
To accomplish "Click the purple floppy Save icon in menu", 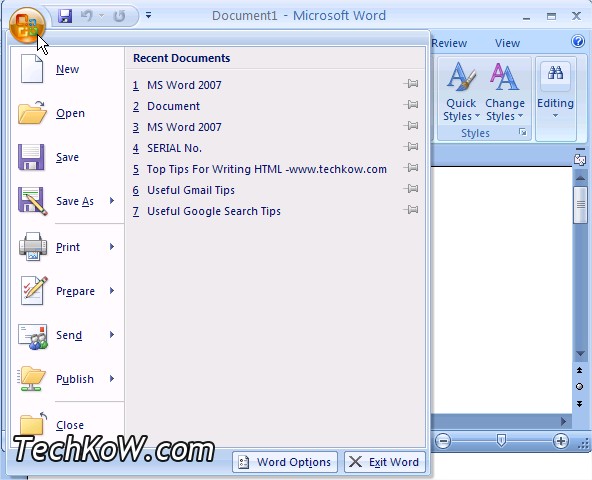I will [31, 157].
